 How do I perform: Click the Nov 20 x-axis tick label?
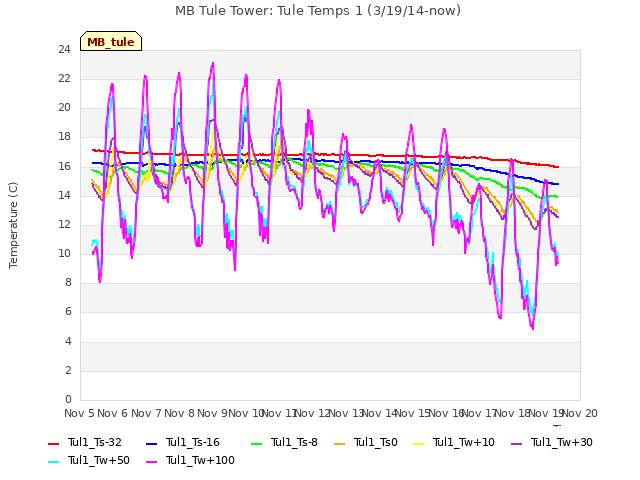click(580, 413)
